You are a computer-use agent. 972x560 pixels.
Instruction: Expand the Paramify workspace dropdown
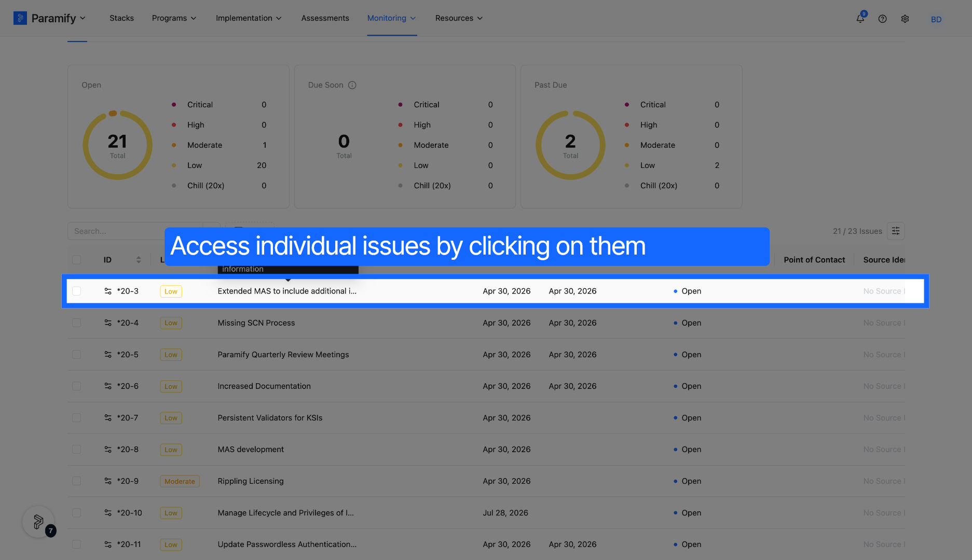point(83,18)
